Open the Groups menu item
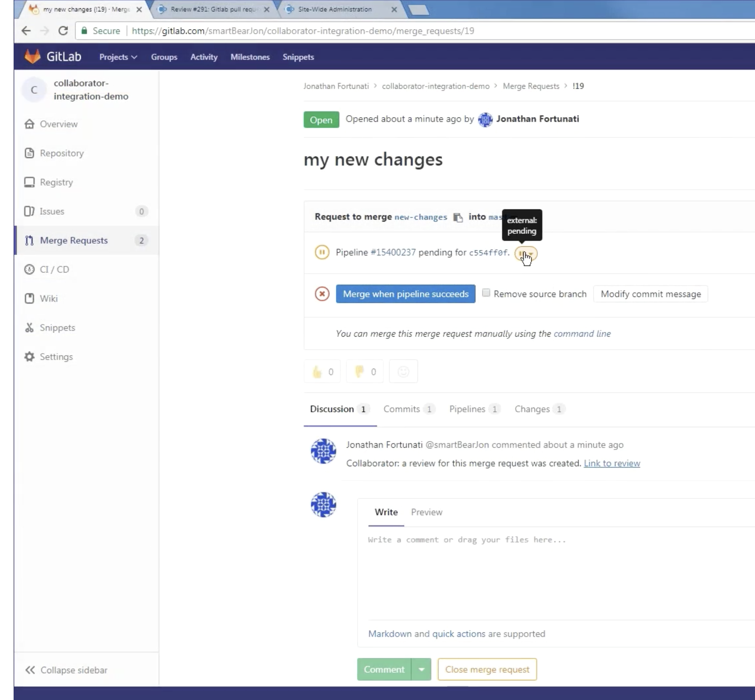The width and height of the screenshot is (755, 700). (x=164, y=57)
